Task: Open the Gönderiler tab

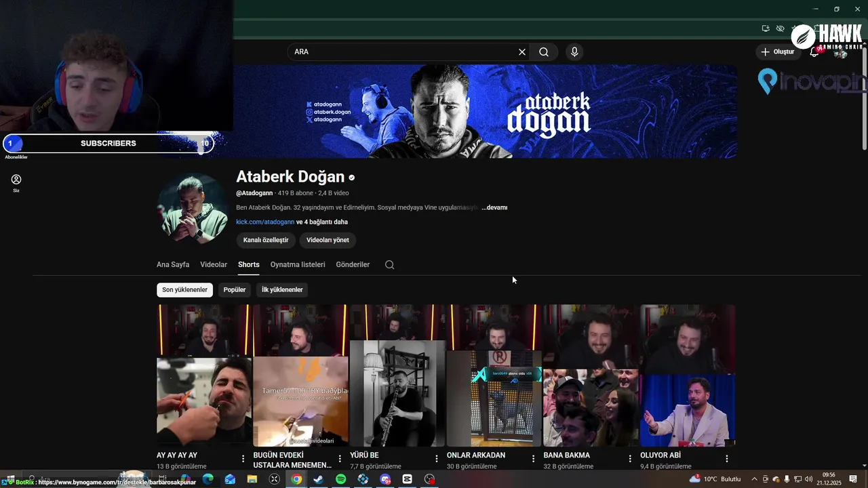Action: 353,265
